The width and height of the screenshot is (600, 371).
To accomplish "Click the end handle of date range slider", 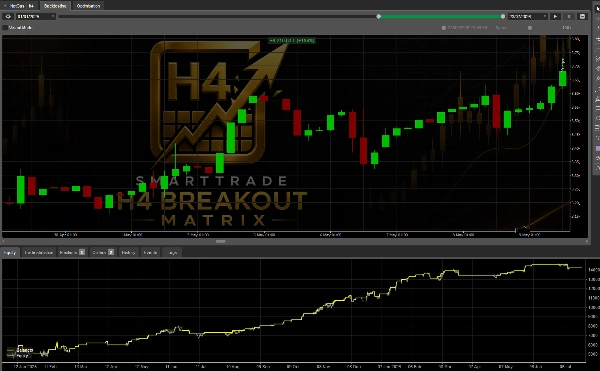I will pyautogui.click(x=503, y=16).
